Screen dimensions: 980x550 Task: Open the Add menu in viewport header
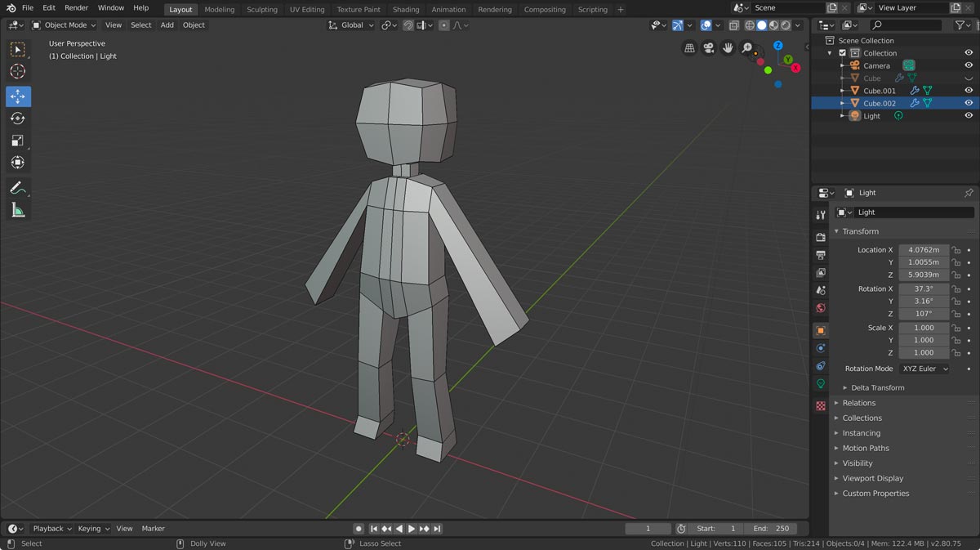tap(167, 25)
